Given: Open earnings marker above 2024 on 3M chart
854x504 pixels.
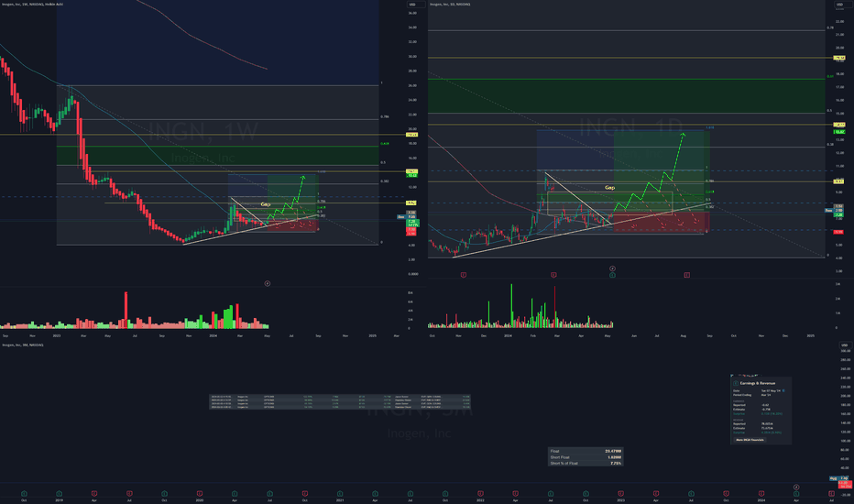Looking at the screenshot, I should point(761,494).
